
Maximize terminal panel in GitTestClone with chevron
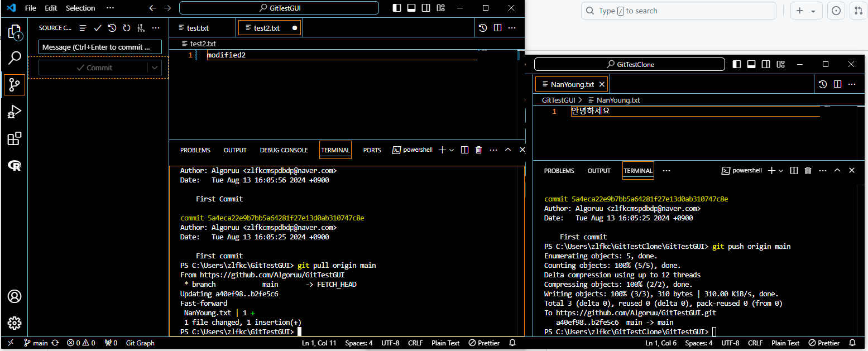click(x=837, y=171)
